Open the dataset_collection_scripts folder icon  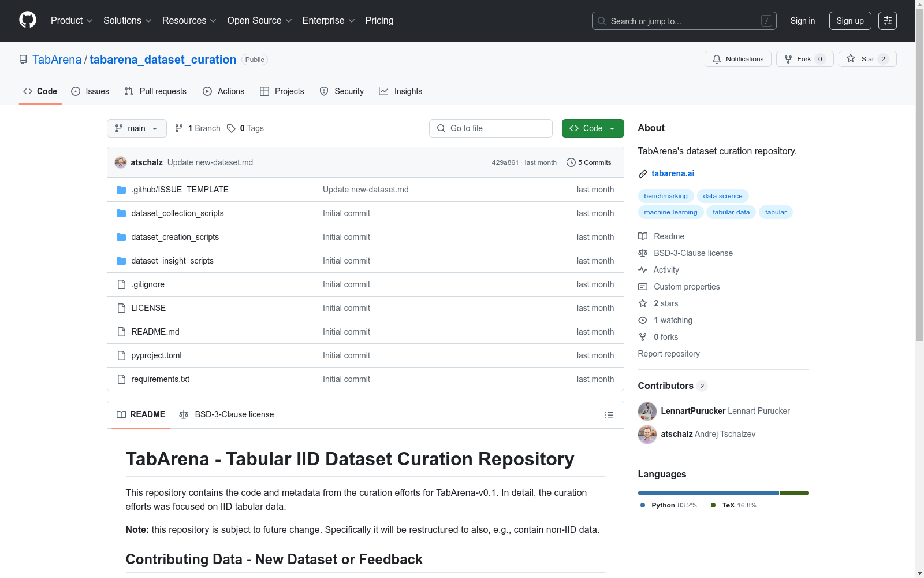(x=121, y=213)
